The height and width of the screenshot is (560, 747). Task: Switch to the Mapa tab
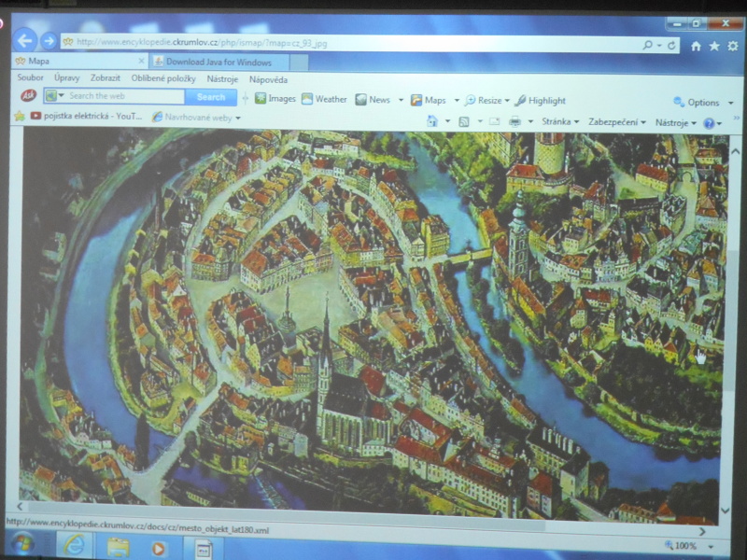[78, 61]
